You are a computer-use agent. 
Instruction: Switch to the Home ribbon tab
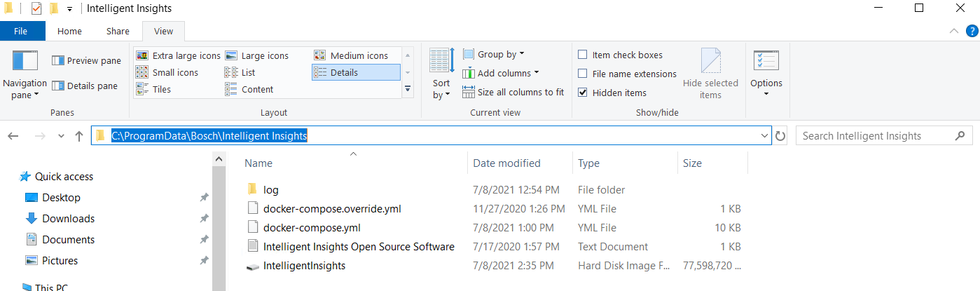click(69, 31)
